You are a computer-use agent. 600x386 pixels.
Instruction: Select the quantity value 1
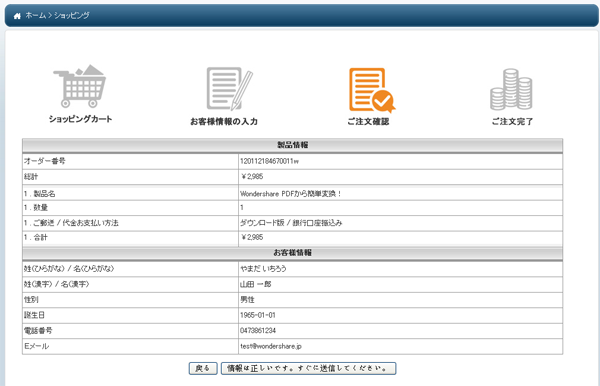tap(242, 207)
